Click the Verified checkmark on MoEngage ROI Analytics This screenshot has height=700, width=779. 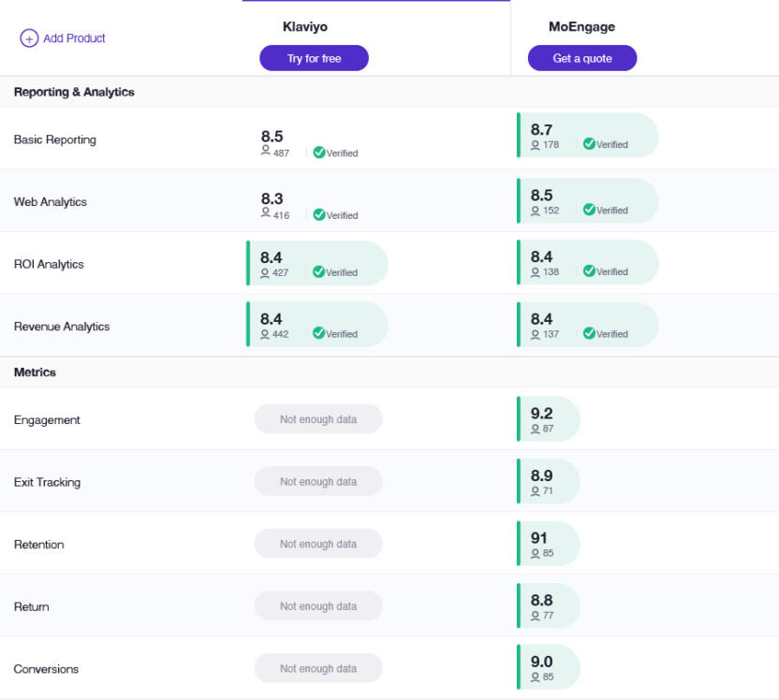click(590, 272)
